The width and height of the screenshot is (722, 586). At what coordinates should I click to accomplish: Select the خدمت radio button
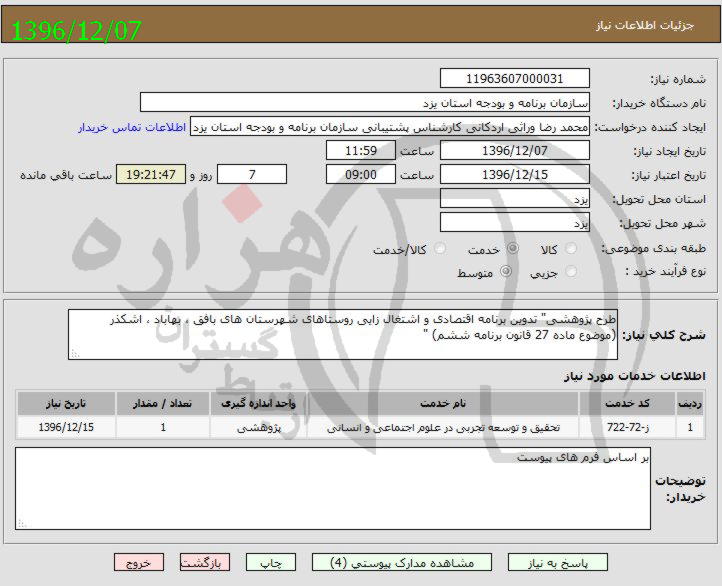click(512, 249)
